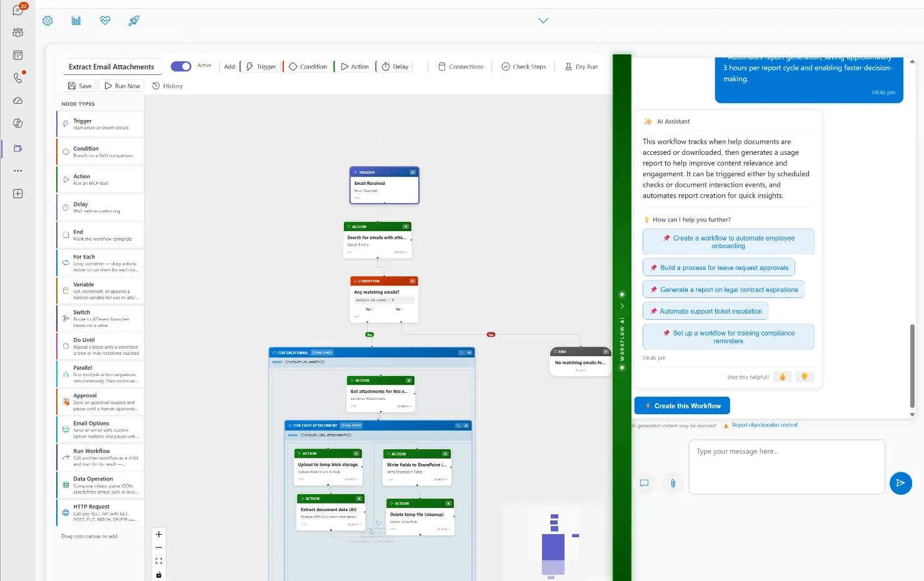The image size is (924, 581).
Task: Expand the top chevron dropdown
Action: [x=543, y=21]
